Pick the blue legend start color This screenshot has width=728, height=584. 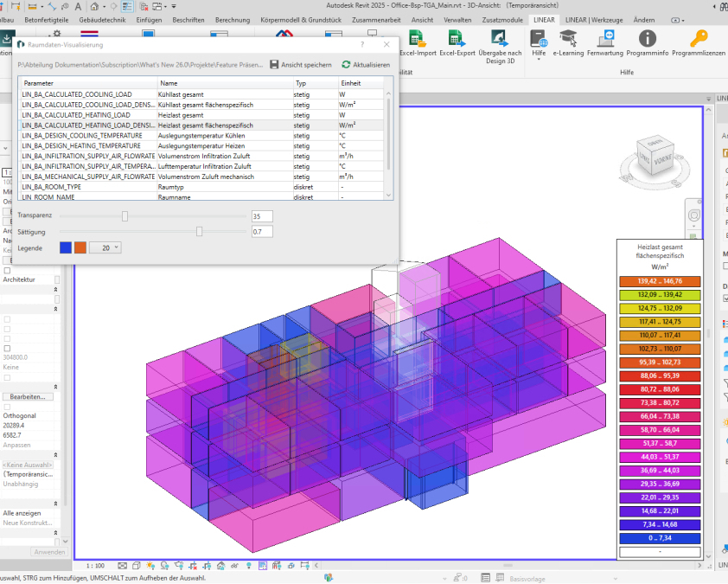tap(65, 247)
